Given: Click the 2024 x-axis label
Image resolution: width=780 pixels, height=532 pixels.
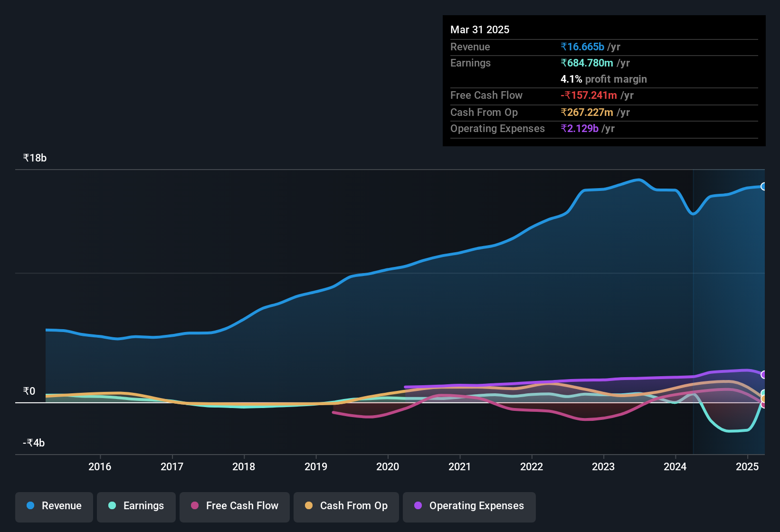Looking at the screenshot, I should (675, 466).
